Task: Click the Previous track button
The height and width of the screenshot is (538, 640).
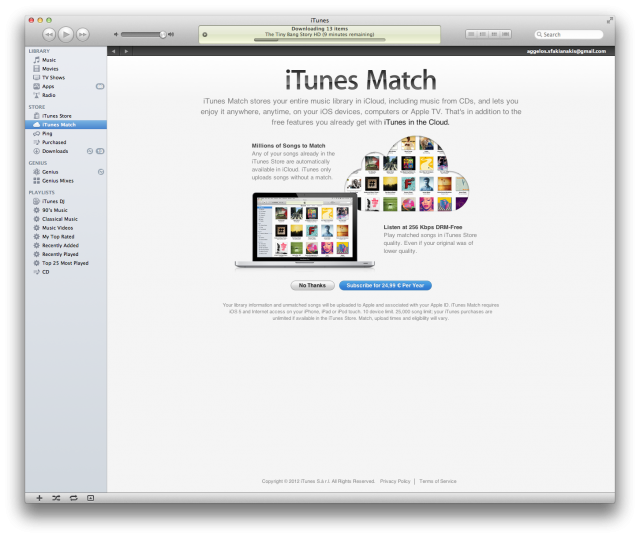Action: 49,34
